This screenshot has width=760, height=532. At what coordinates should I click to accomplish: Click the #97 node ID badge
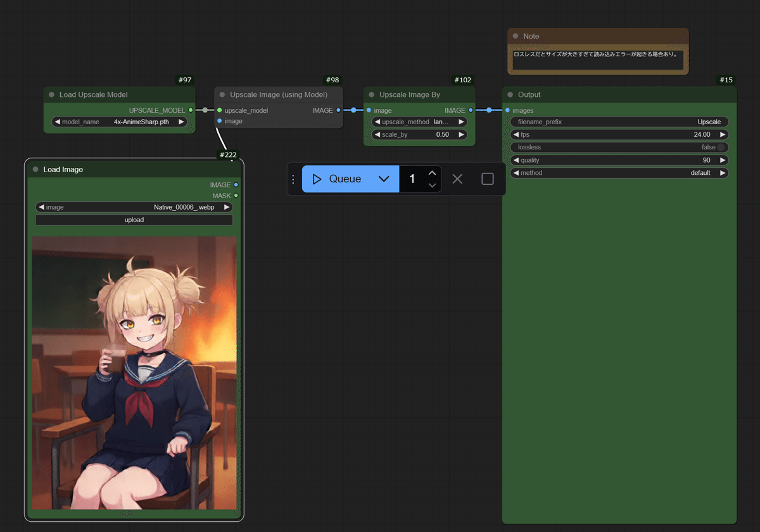[185, 80]
